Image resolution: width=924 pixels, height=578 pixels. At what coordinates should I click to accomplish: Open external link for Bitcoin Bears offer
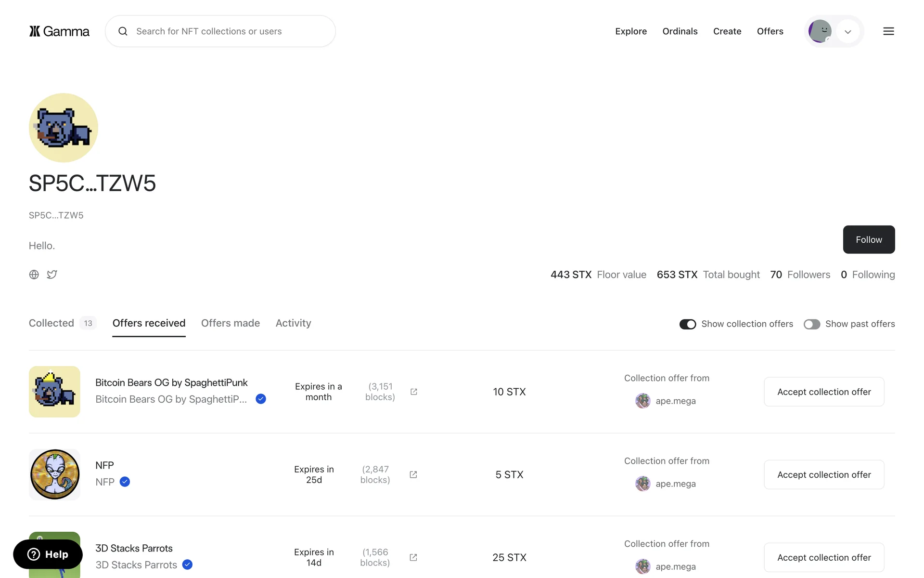(x=413, y=392)
